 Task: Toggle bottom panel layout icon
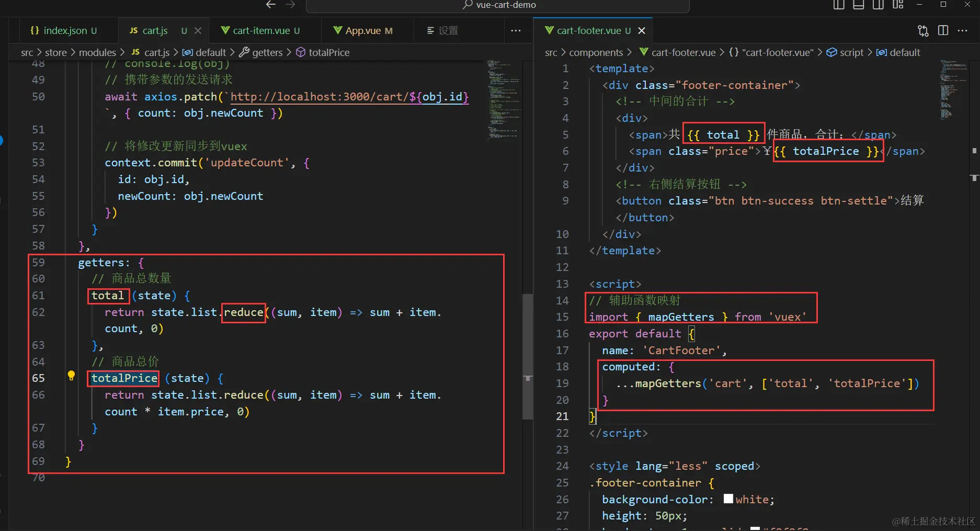click(858, 5)
